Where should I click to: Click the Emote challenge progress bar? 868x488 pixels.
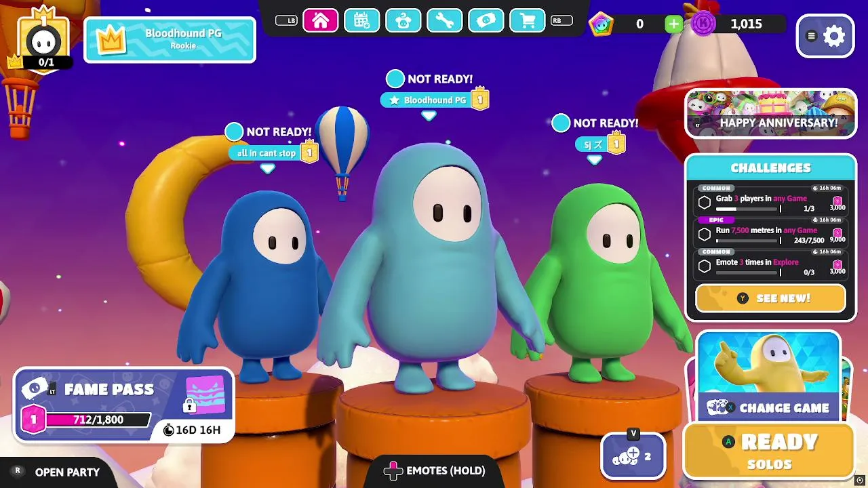click(x=748, y=272)
